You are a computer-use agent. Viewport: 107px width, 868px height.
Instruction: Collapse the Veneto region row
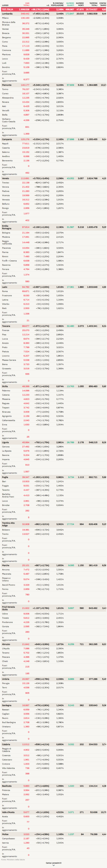[54, 178]
